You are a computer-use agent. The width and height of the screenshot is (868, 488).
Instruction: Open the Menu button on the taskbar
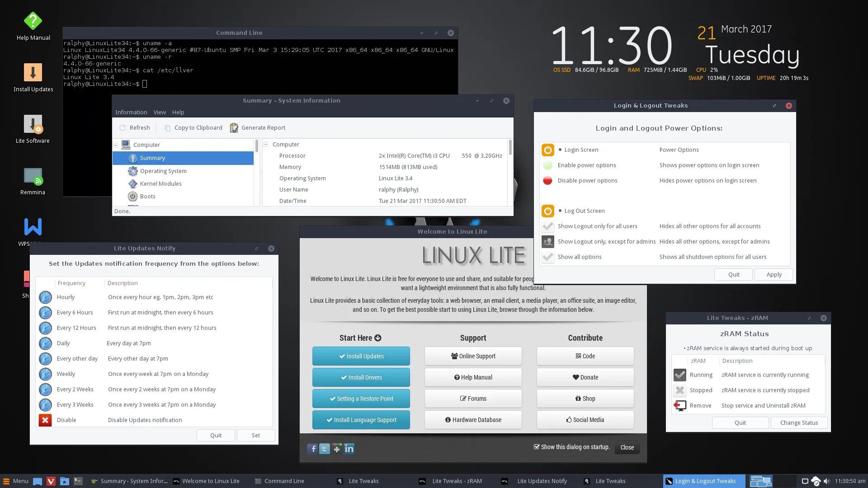coord(16,481)
